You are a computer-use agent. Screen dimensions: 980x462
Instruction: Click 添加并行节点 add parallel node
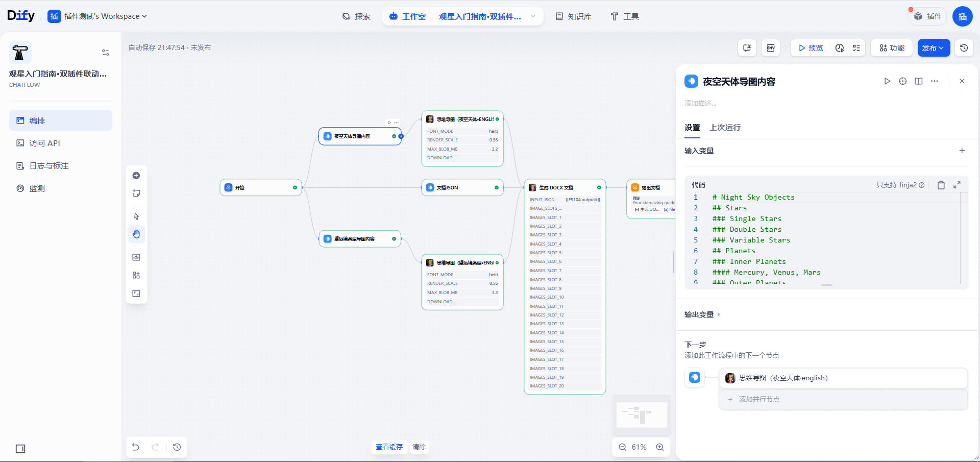pyautogui.click(x=843, y=399)
